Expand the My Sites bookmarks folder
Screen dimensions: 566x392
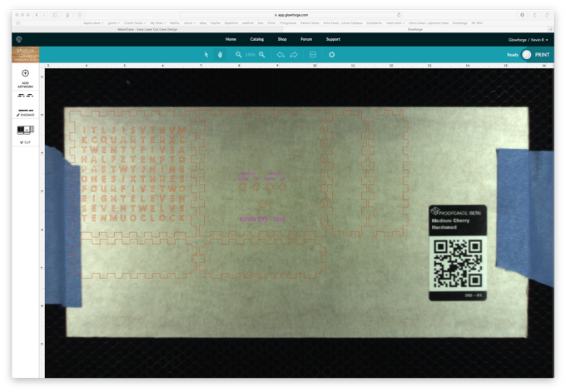tap(158, 22)
